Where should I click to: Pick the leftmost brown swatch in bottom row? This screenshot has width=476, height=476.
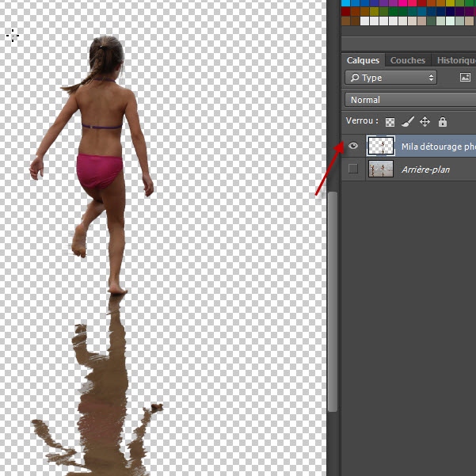pos(345,21)
